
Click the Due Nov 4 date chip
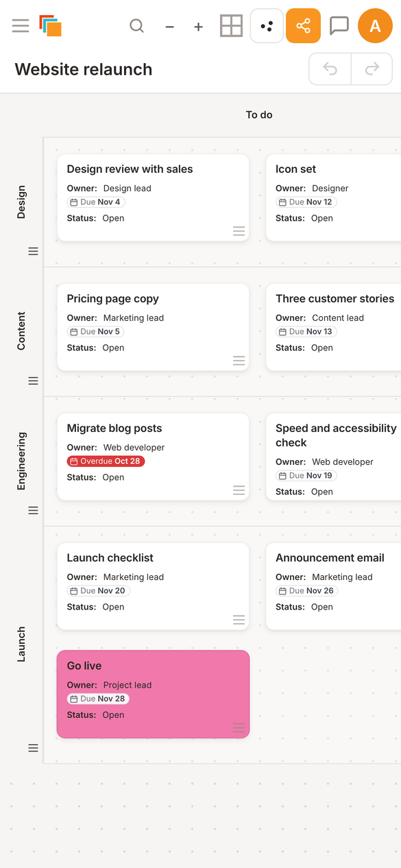click(x=96, y=202)
